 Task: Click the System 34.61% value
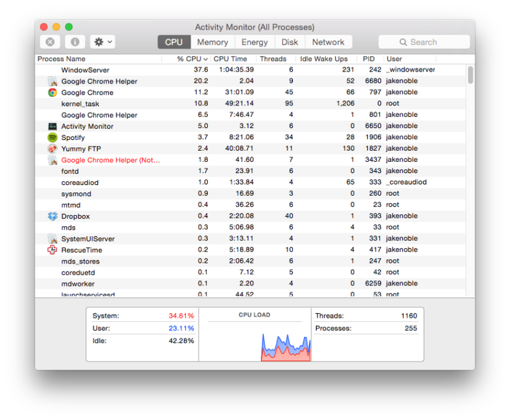(181, 316)
